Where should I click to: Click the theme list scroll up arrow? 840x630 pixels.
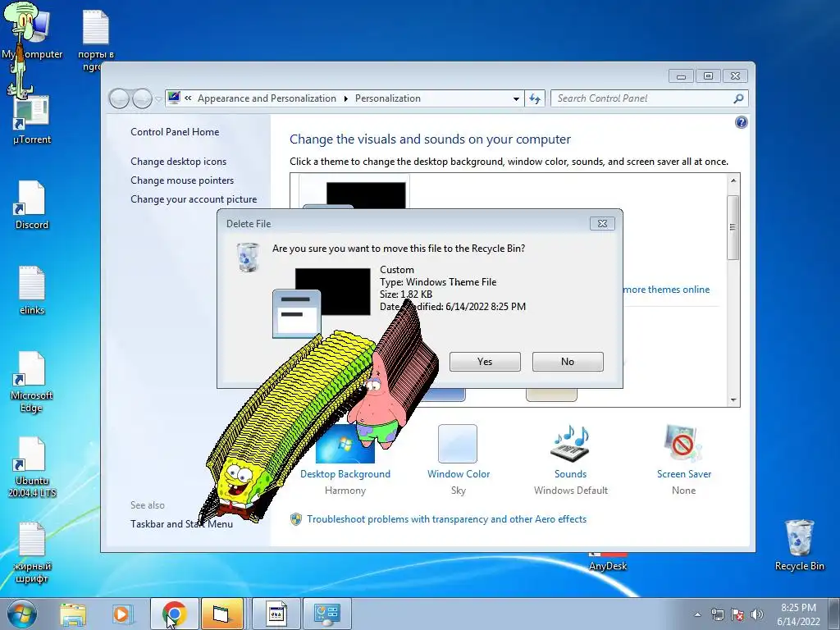(x=733, y=180)
